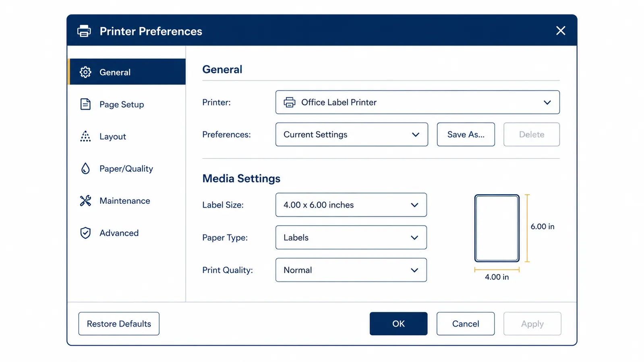Click the Page Setup document icon
The height and width of the screenshot is (362, 644).
pos(85,104)
